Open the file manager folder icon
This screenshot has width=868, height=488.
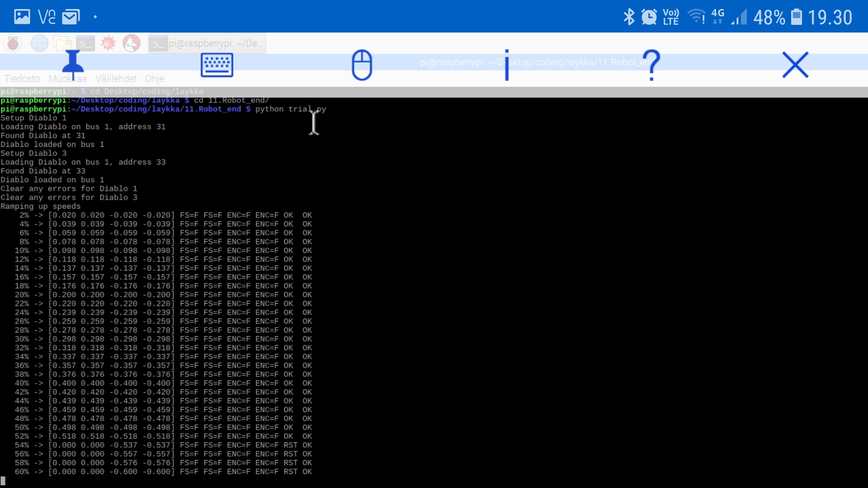[62, 44]
